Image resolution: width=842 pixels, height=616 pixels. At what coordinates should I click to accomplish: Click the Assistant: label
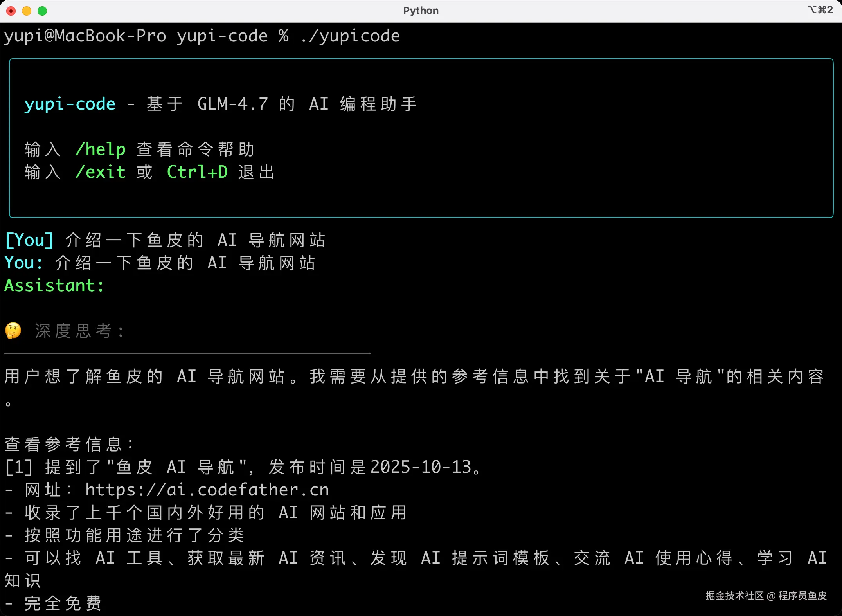[x=54, y=286]
